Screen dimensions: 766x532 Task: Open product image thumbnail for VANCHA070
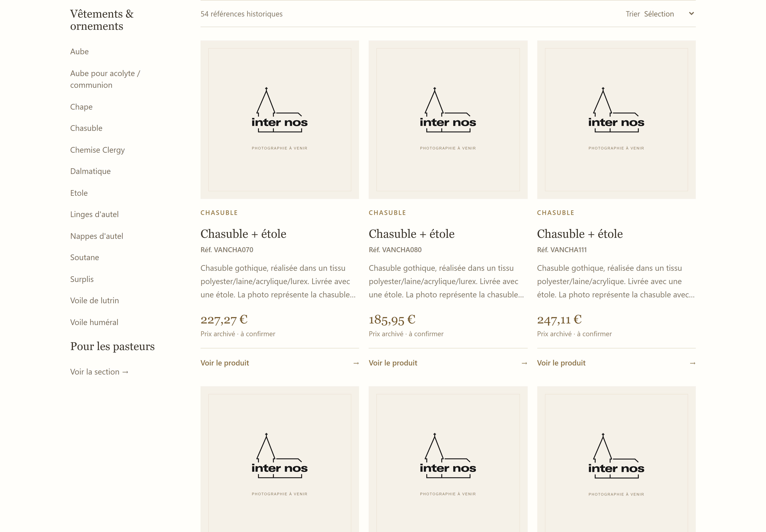pyautogui.click(x=280, y=120)
